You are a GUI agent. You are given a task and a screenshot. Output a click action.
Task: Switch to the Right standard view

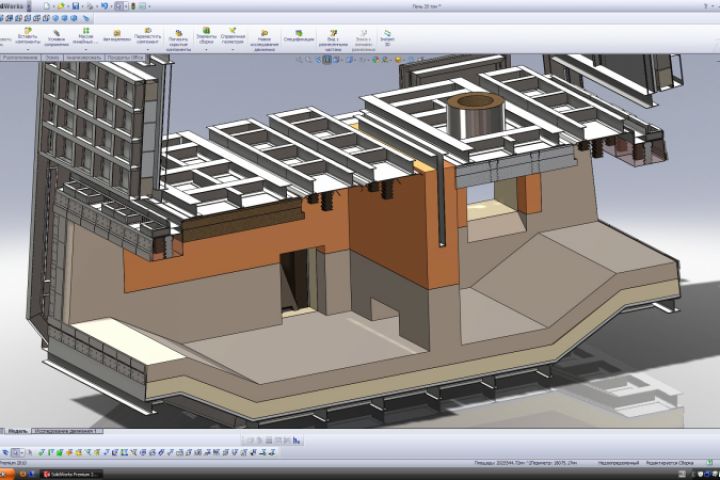(27, 18)
